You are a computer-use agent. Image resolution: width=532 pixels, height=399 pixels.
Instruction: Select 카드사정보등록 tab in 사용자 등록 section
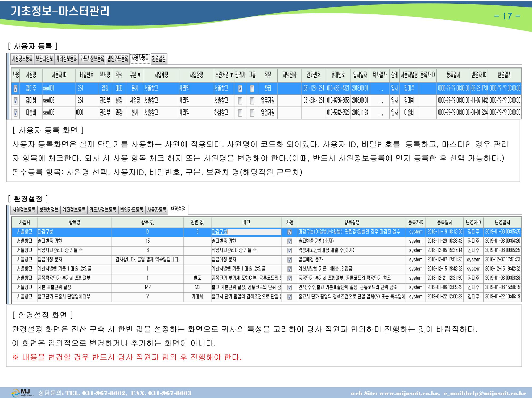pos(92,59)
